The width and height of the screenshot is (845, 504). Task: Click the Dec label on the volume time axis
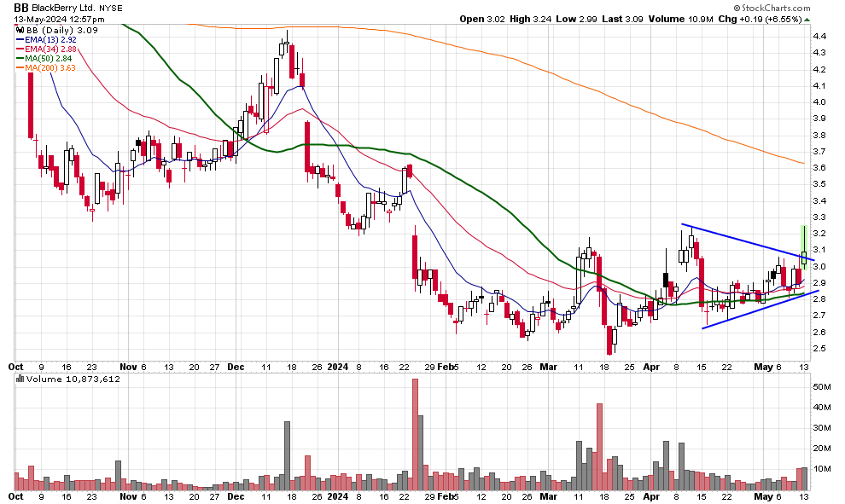tap(236, 496)
